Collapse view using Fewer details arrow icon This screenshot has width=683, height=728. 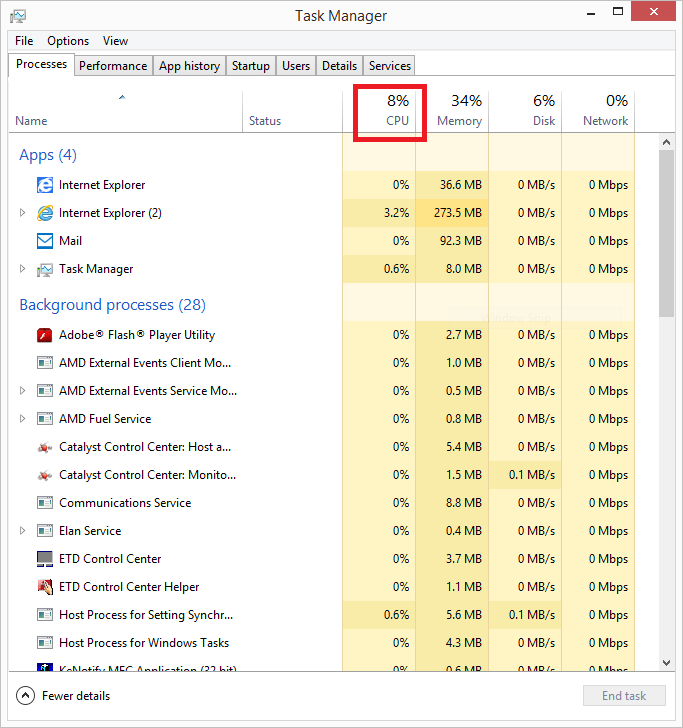(x=25, y=696)
